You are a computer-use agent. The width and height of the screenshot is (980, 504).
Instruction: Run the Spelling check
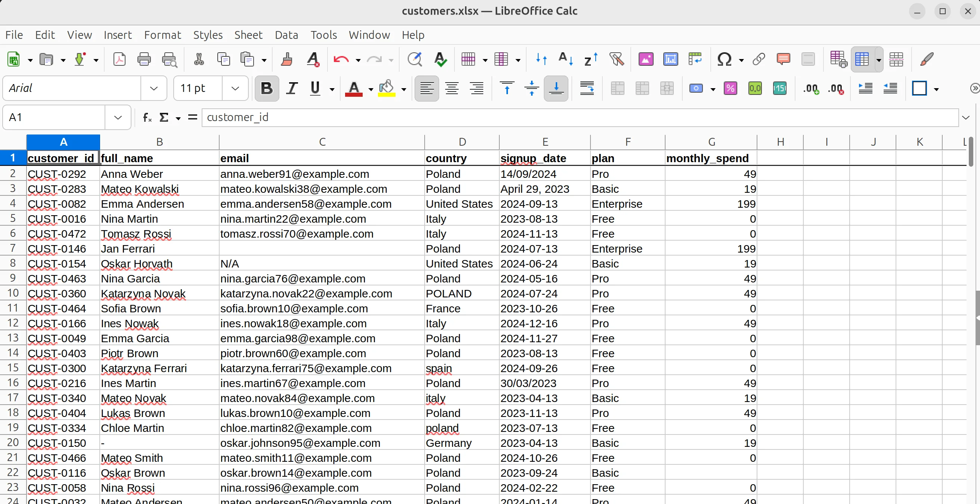[440, 59]
